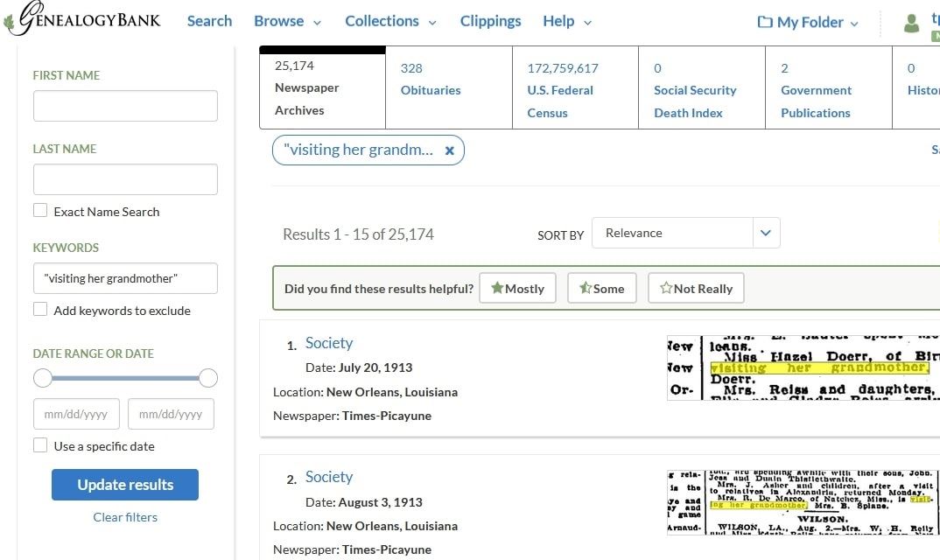Screen dimensions: 940x560
Task: Go to the Search page
Action: pos(209,21)
